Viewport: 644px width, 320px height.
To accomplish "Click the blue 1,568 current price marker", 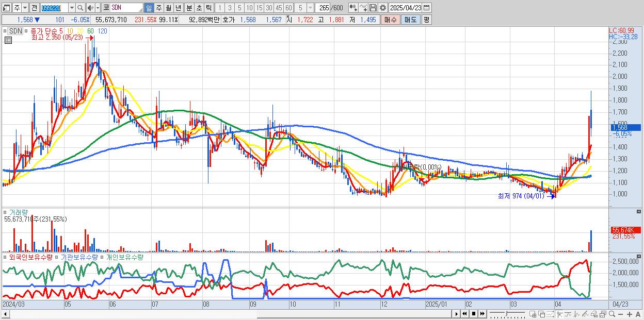I will [625, 127].
